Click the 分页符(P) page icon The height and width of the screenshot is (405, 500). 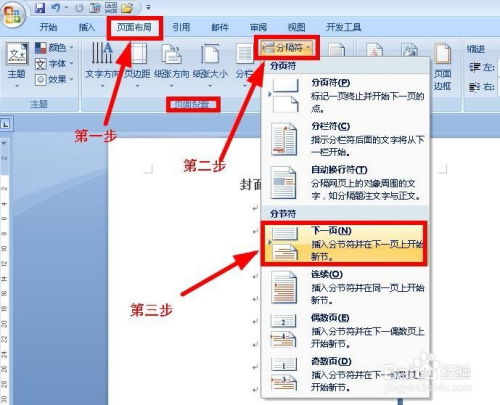coord(284,96)
